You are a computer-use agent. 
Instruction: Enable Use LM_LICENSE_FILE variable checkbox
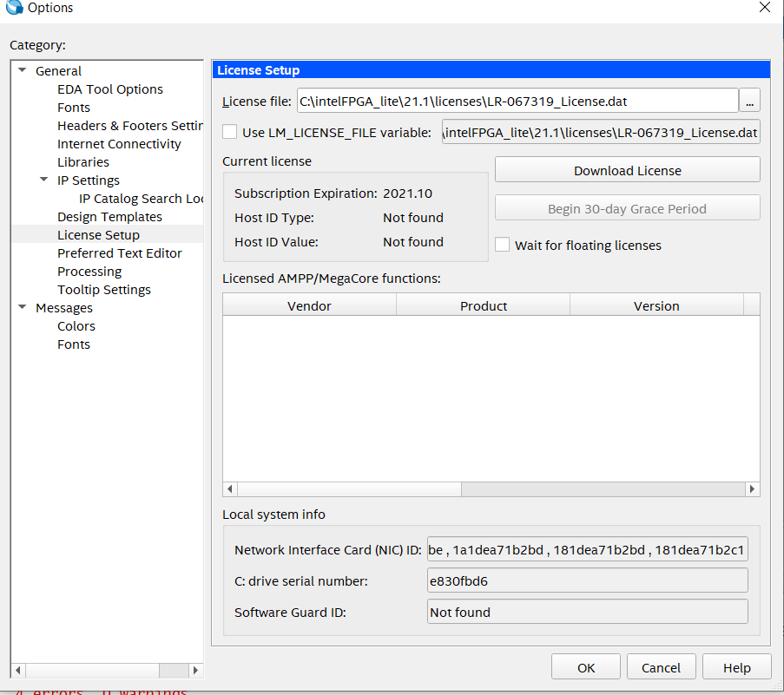pyautogui.click(x=229, y=132)
